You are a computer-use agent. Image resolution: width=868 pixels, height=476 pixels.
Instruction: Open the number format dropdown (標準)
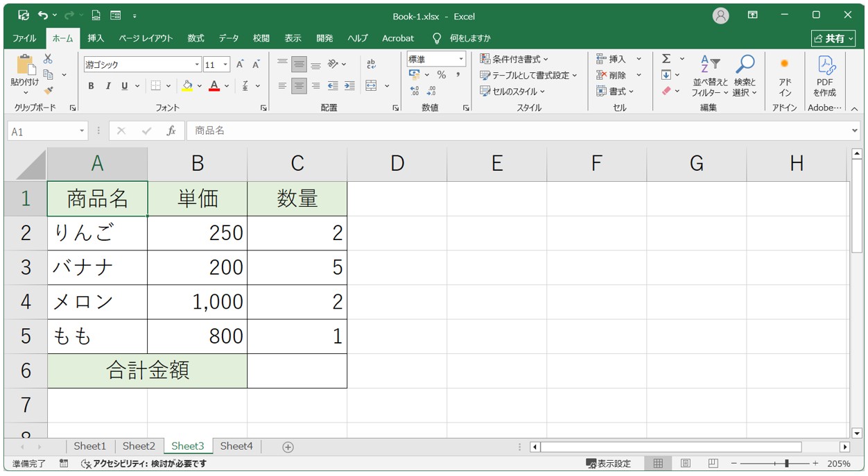tap(461, 60)
